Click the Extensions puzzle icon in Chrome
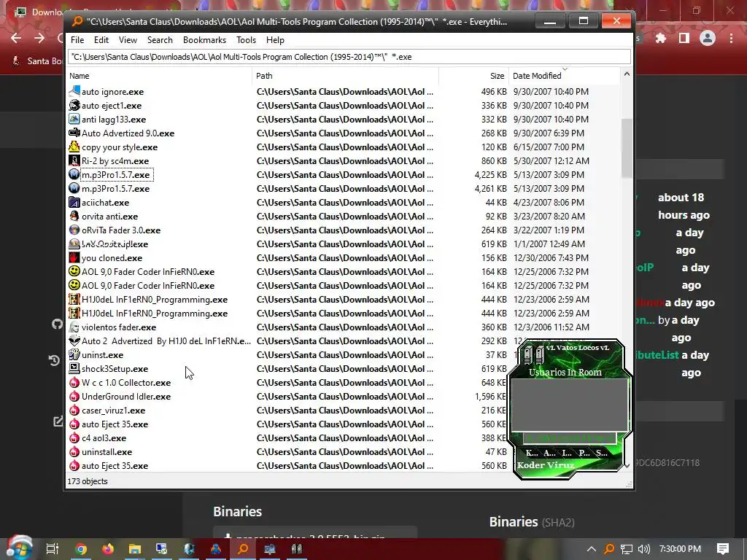Image resolution: width=747 pixels, height=560 pixels. 661,38
